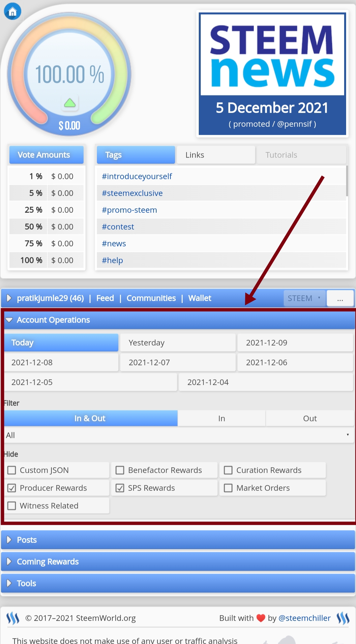This screenshot has width=356, height=644.
Task: Open the #promo-steem tag link
Action: click(x=129, y=210)
